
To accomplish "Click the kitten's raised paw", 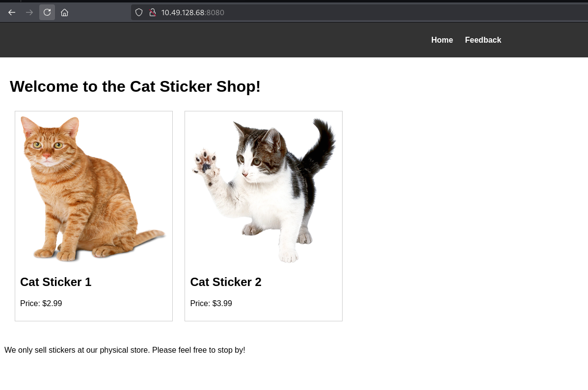I will click(204, 164).
